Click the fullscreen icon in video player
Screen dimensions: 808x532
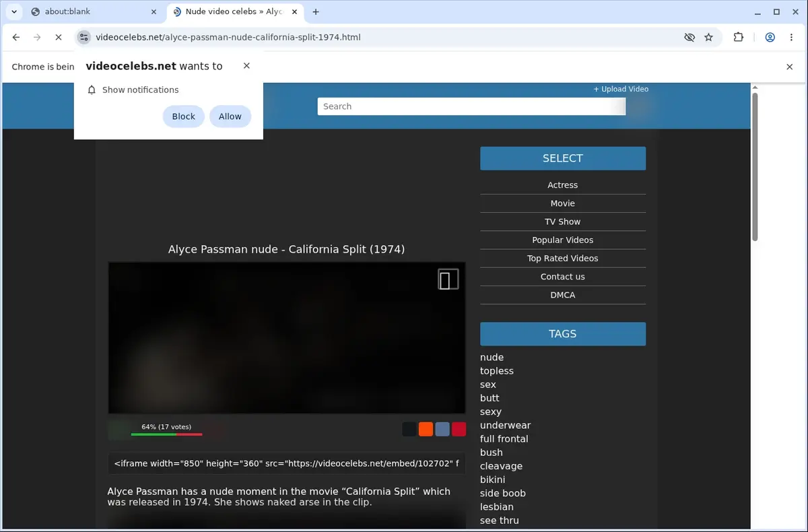point(448,279)
